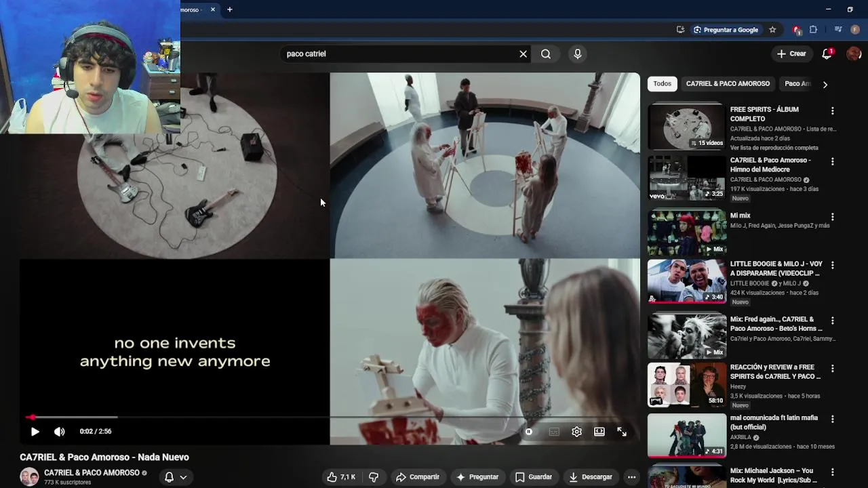Screen dimensions: 868x488
Task: Like the video with thumbs up
Action: [342, 477]
